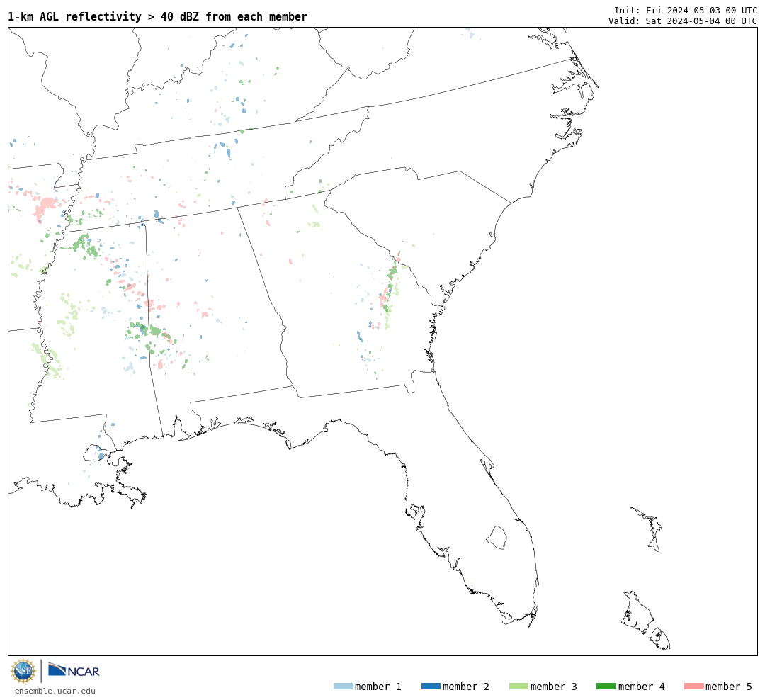Image resolution: width=765 pixels, height=700 pixels.
Task: Click the NCAR logo
Action: click(x=74, y=670)
